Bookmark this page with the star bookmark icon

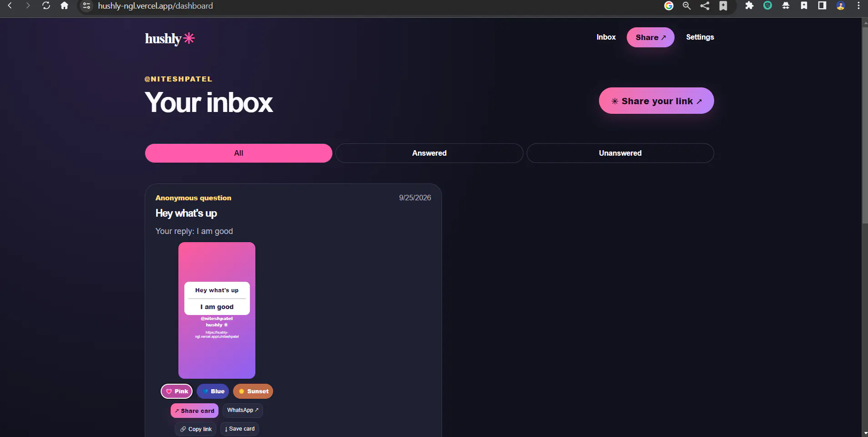click(x=723, y=5)
